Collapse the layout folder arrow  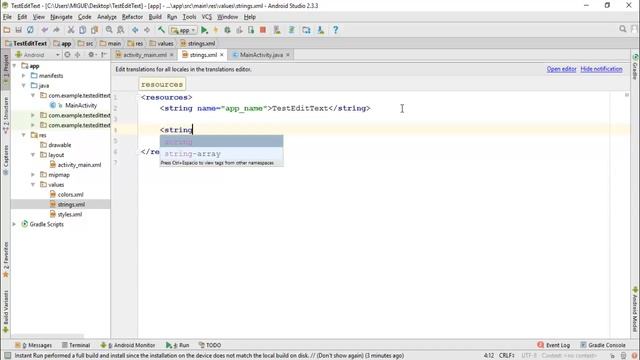(x=33, y=155)
